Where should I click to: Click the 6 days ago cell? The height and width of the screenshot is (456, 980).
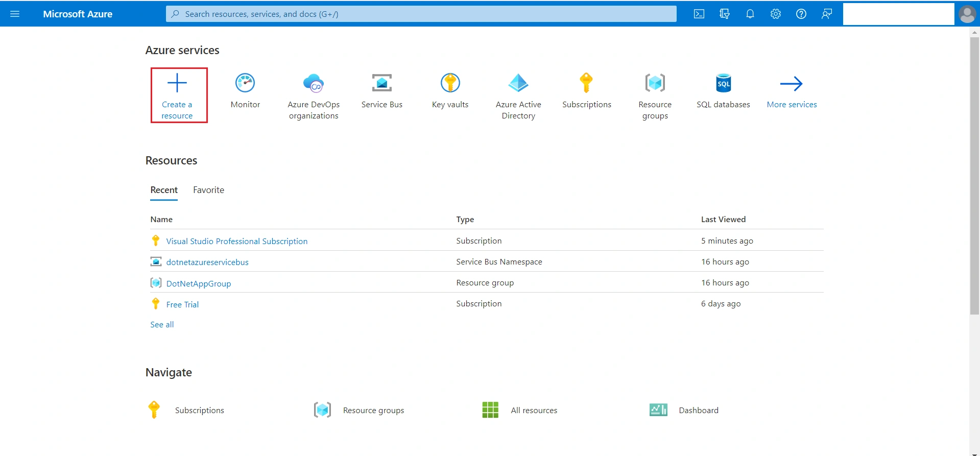click(x=721, y=303)
